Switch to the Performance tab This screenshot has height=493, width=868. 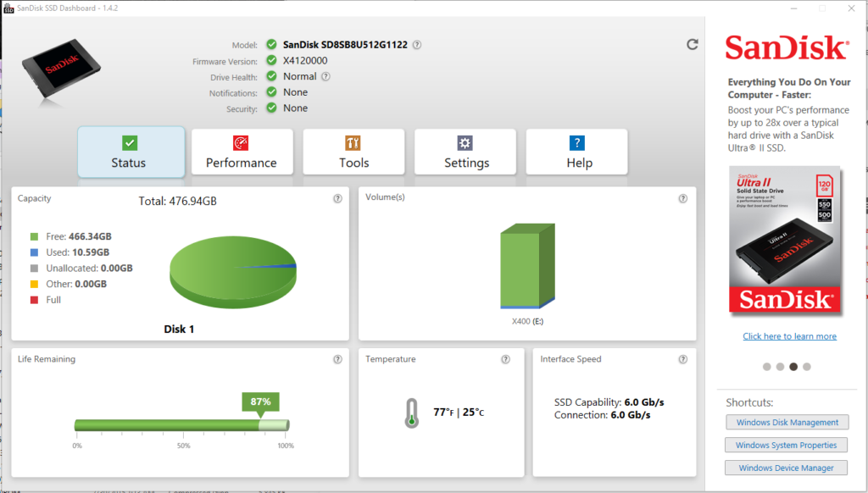click(242, 152)
